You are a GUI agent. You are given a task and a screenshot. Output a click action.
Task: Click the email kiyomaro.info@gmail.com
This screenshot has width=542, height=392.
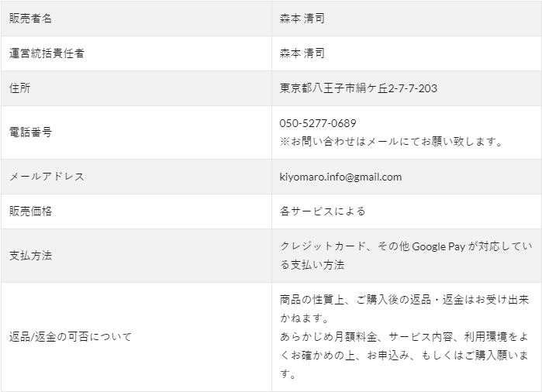340,177
